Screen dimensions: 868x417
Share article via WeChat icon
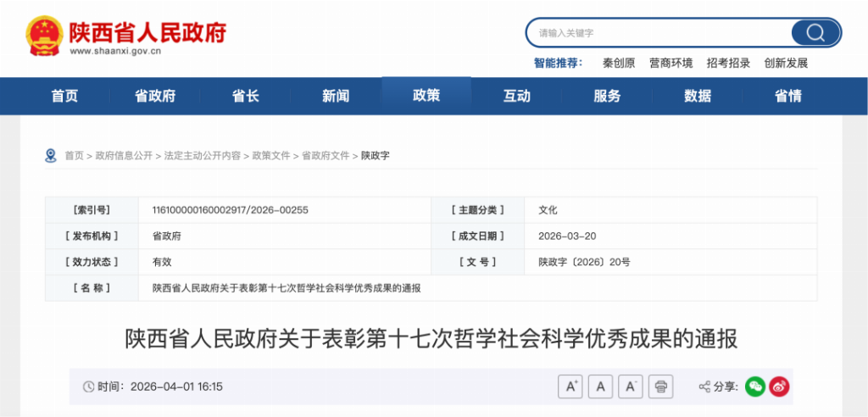point(754,386)
